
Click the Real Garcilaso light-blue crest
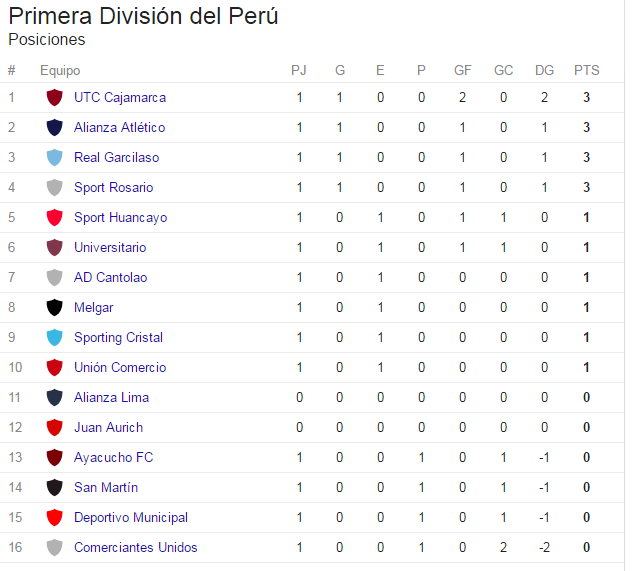[55, 158]
